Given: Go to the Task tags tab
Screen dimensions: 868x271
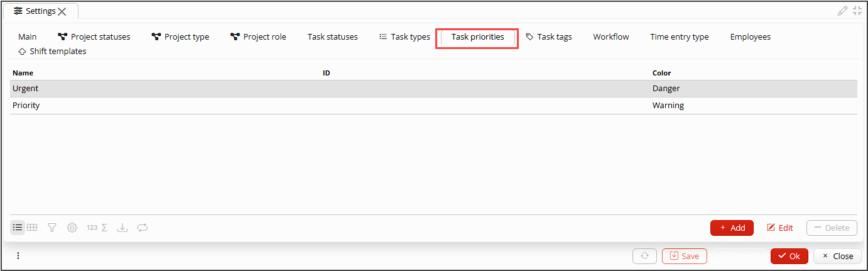Looking at the screenshot, I should tap(548, 37).
